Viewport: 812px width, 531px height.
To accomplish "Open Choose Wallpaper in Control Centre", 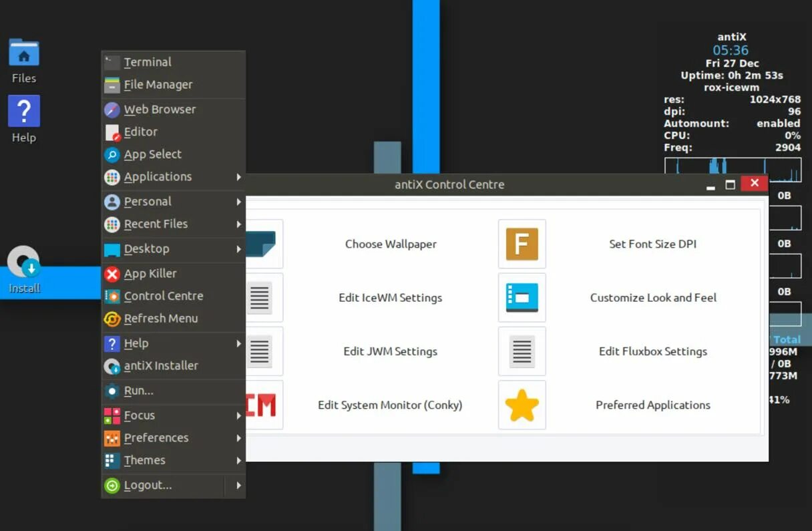I will [391, 244].
